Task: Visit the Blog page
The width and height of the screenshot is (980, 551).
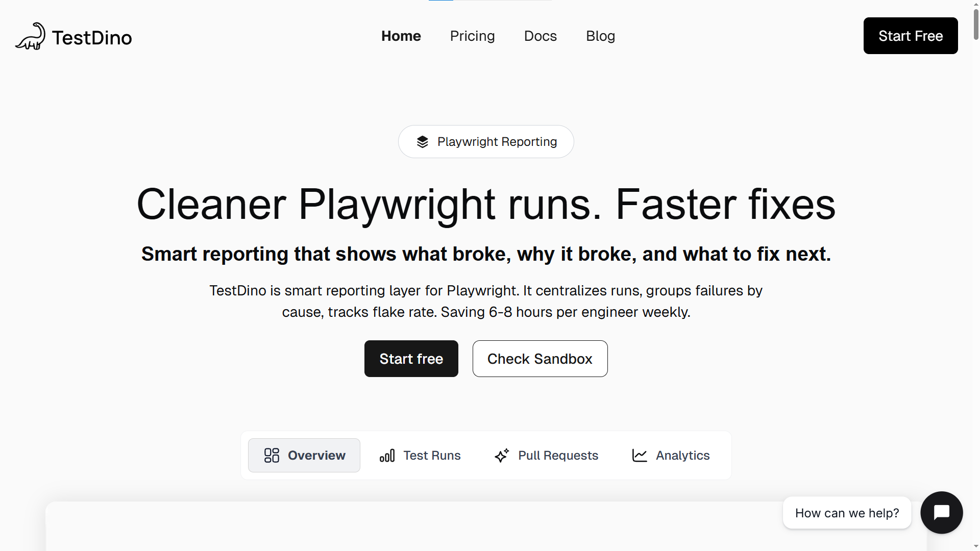Action: tap(600, 36)
